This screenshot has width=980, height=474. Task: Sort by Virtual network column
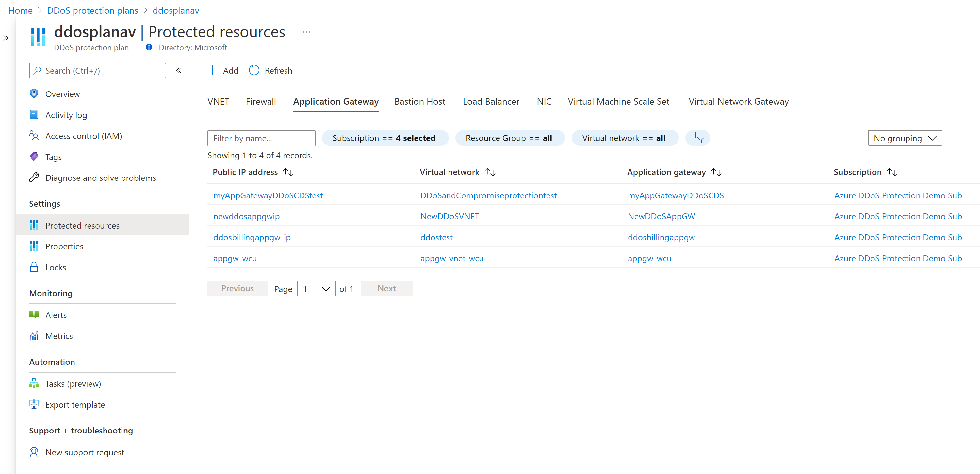(490, 172)
